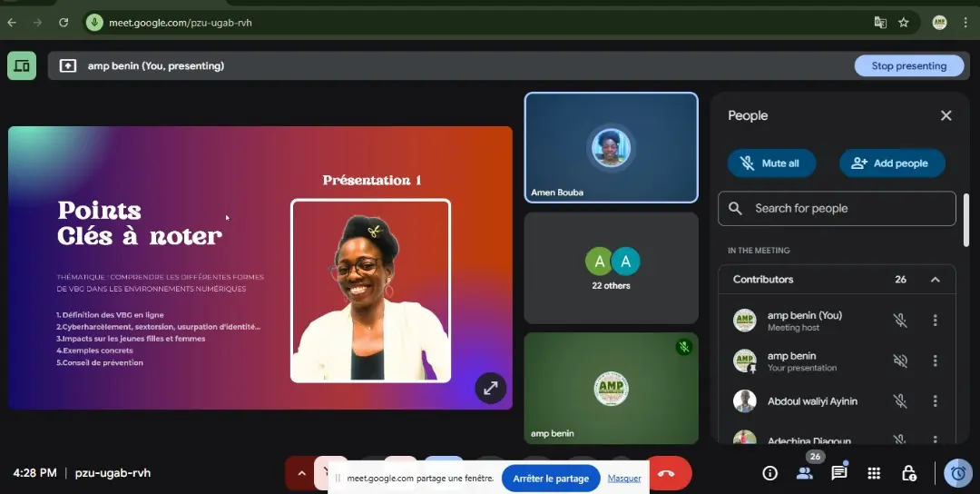Open more options for Abdoul waliyi Ayinin

935,400
